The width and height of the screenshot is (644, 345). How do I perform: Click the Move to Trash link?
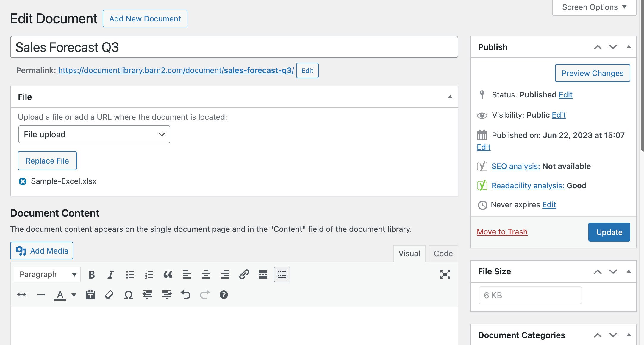[x=502, y=232]
